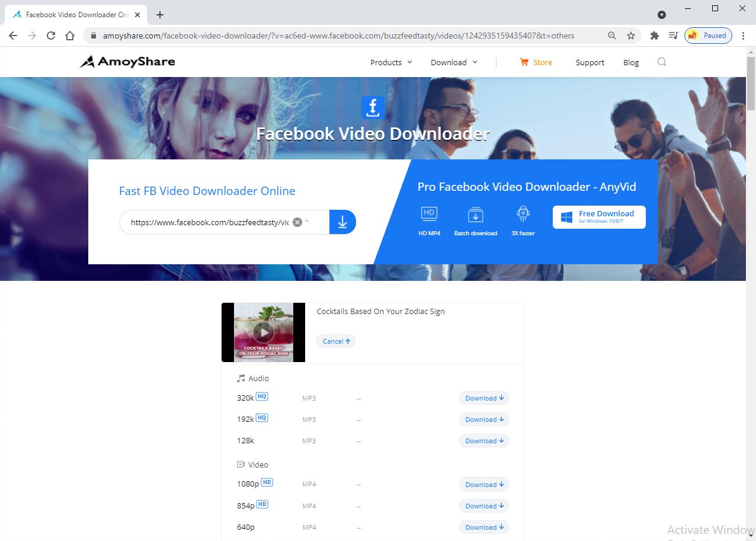Click HD badge next to 854p

262,504
